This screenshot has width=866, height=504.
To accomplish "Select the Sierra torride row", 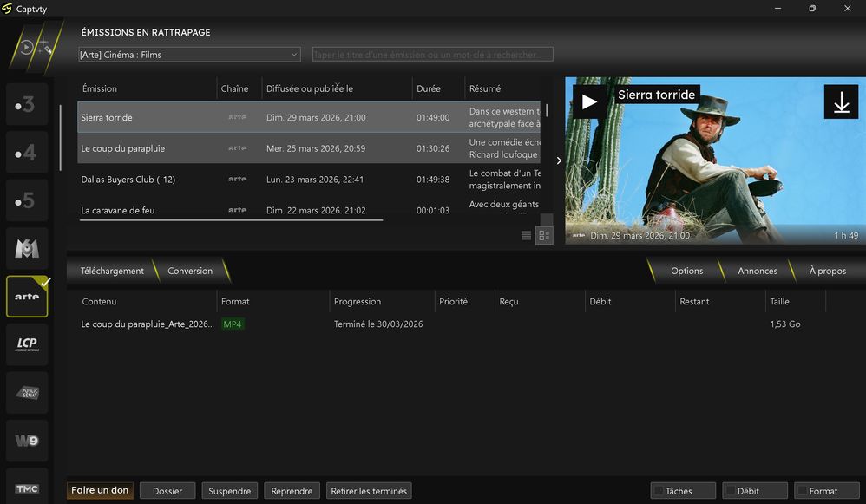I will pos(309,117).
